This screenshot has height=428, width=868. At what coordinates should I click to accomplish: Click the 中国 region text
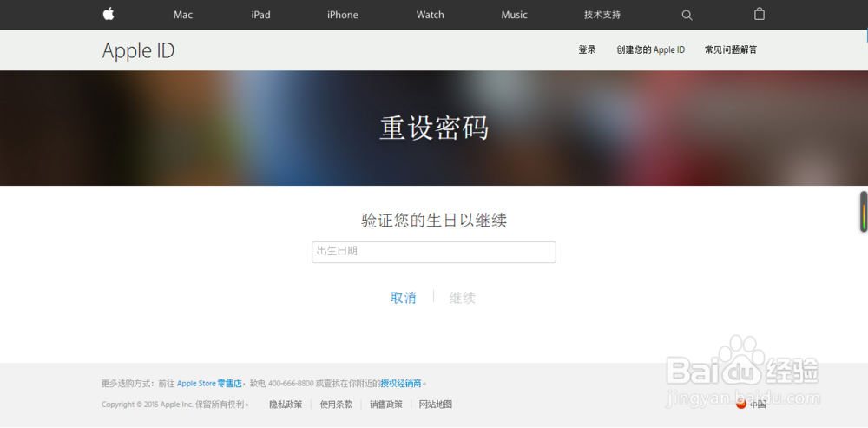(758, 405)
